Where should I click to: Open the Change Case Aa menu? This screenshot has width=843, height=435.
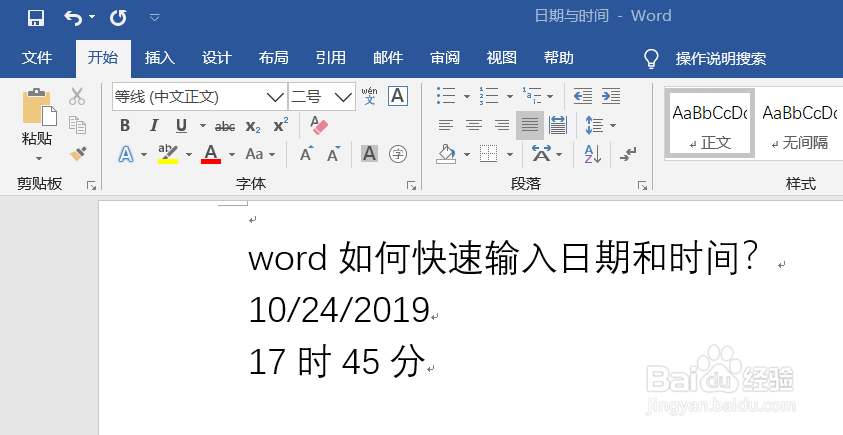click(260, 155)
